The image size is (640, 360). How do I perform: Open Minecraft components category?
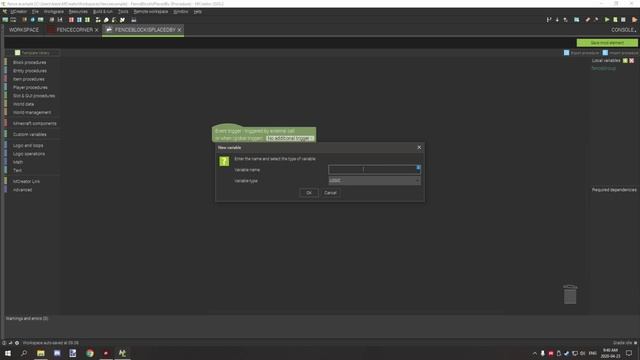click(35, 123)
